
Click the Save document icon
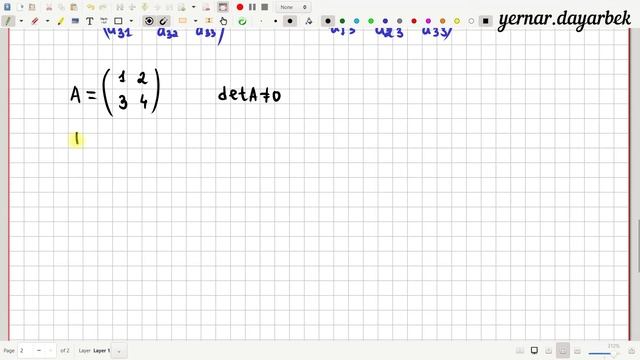coord(7,7)
